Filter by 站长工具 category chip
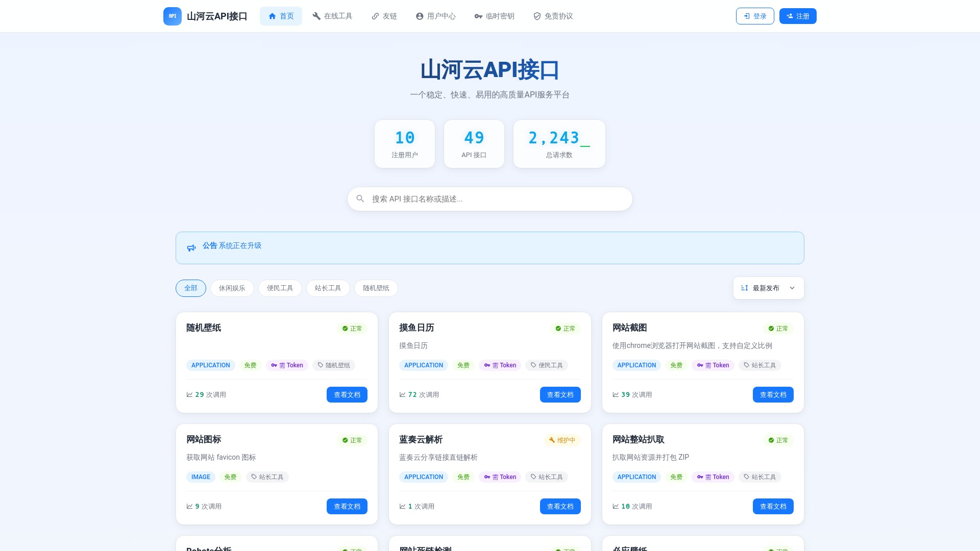Screen dimensions: 980x551 (x=328, y=288)
